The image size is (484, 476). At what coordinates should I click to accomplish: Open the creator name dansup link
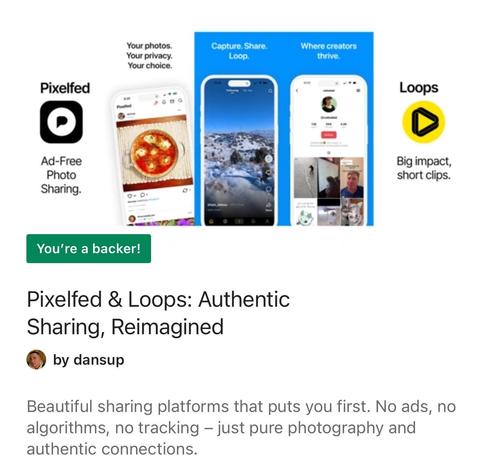(x=99, y=360)
